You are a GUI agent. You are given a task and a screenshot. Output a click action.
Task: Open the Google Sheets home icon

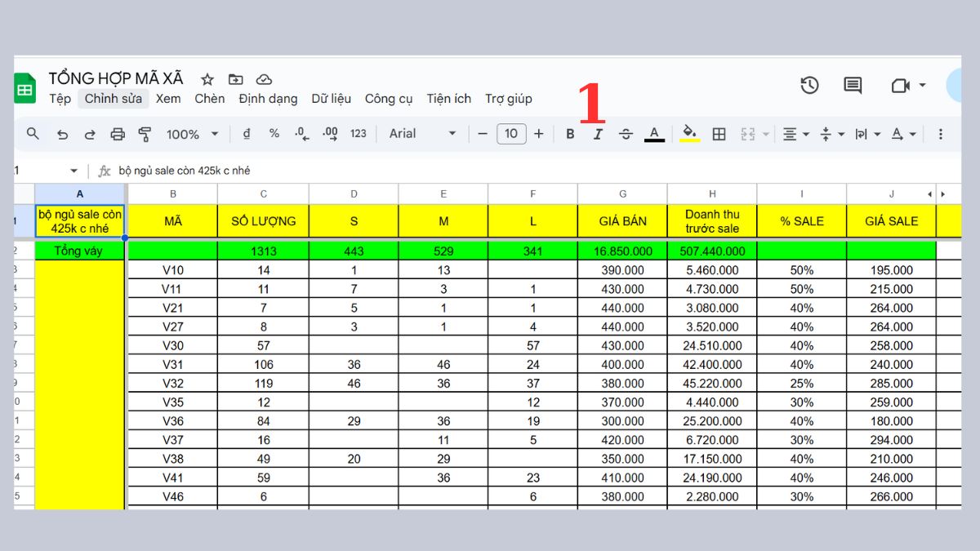[x=24, y=89]
